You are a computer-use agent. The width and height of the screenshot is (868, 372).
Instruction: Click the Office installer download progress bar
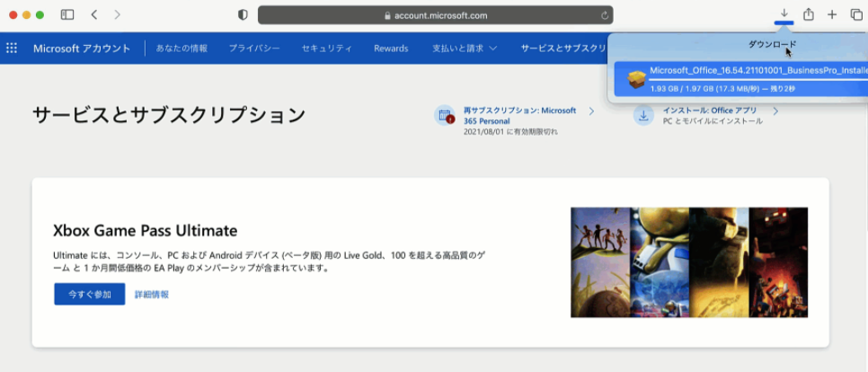[758, 79]
